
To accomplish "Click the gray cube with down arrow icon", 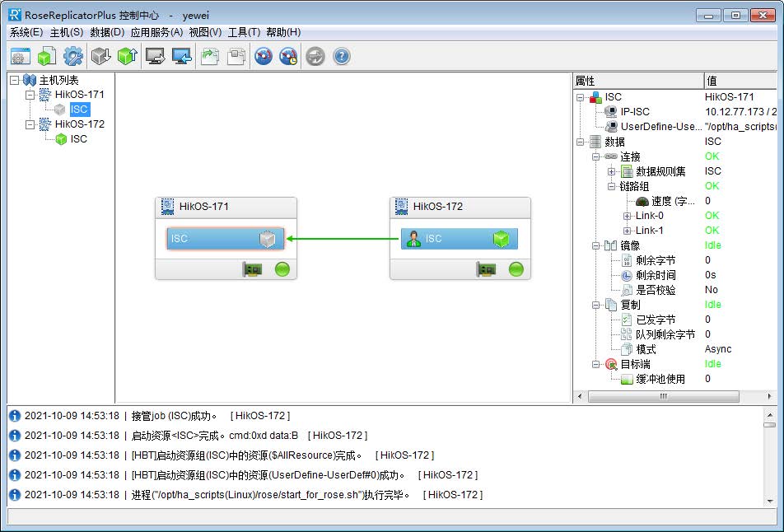I will [101, 57].
